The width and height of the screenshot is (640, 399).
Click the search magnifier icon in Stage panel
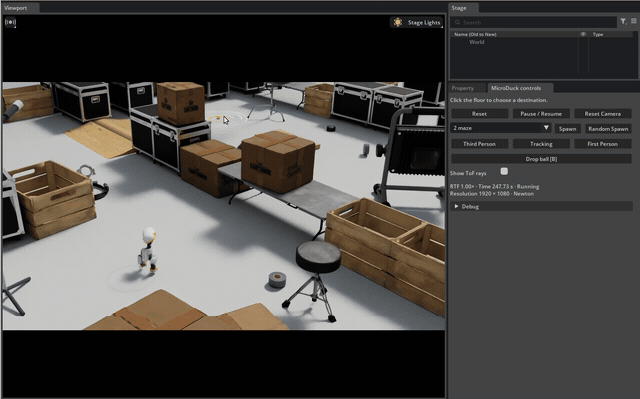point(458,22)
